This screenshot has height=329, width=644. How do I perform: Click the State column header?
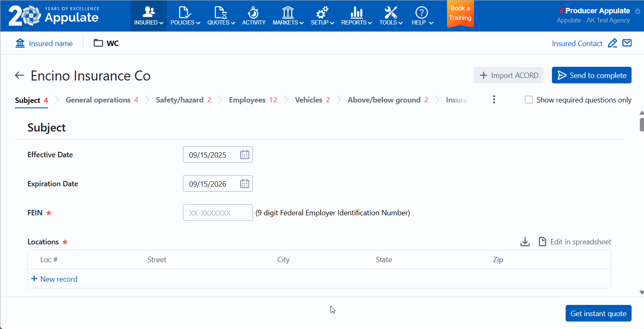384,260
